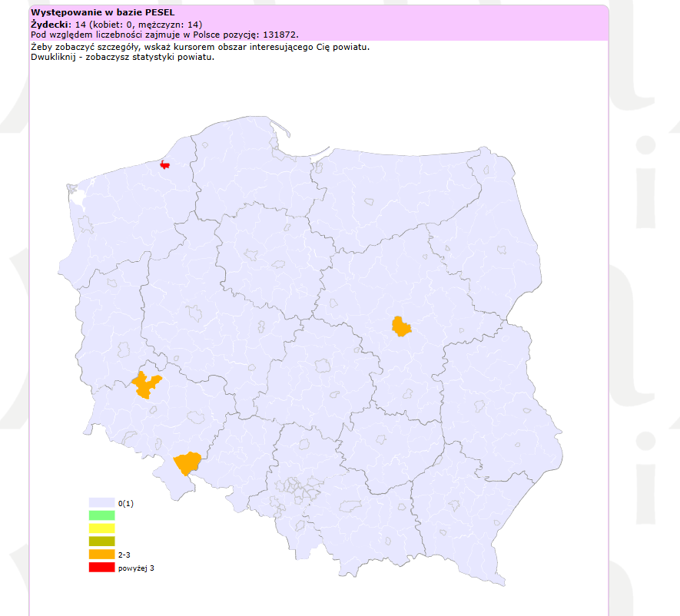Select the orange county in western Poland
680x616 pixels.
pos(144,385)
